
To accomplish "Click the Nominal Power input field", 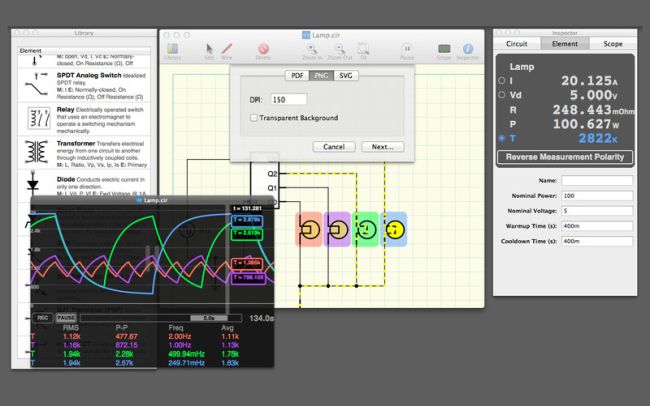I will [x=596, y=195].
